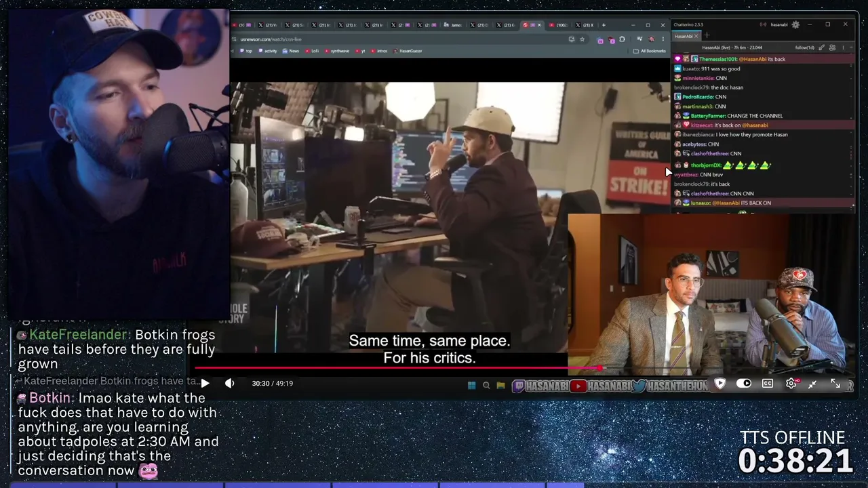Open the 'synthwave' bookmark
This screenshot has height=488, width=868.
click(x=337, y=51)
